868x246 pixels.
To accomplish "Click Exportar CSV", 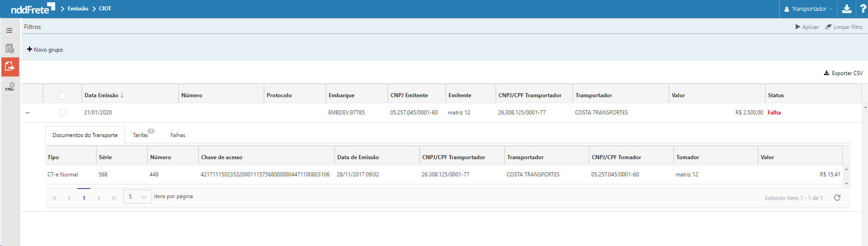I will coord(843,73).
